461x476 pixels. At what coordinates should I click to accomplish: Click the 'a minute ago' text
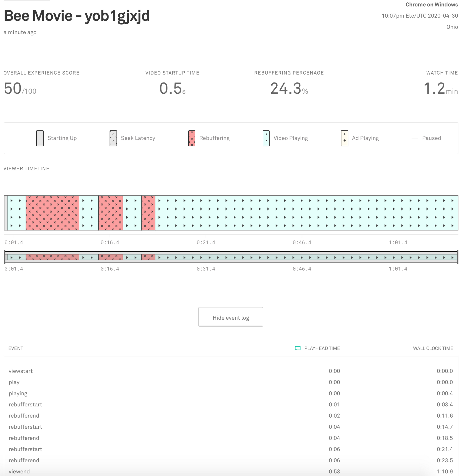(x=20, y=32)
